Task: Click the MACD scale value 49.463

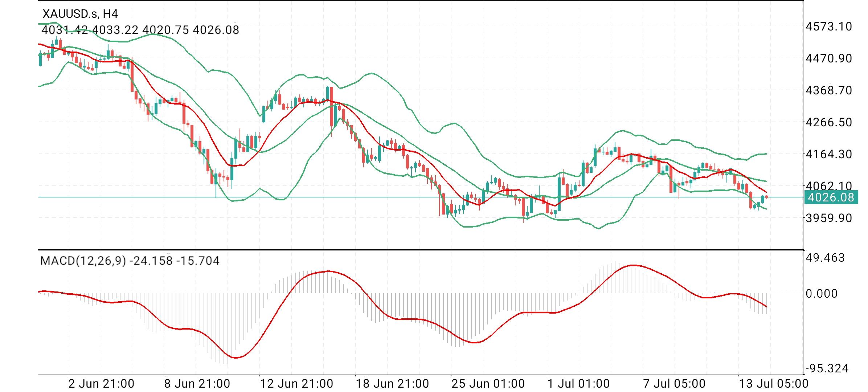Action: pos(825,258)
